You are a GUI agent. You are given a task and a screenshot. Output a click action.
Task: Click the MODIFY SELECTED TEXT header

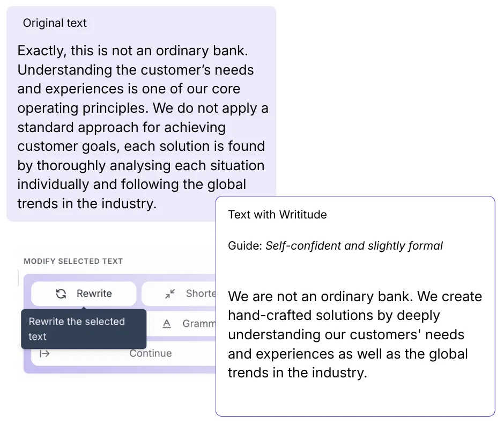point(72,261)
